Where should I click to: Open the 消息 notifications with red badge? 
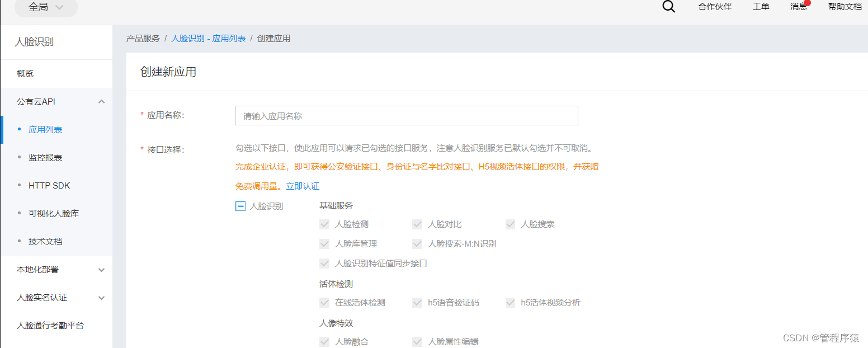click(799, 7)
